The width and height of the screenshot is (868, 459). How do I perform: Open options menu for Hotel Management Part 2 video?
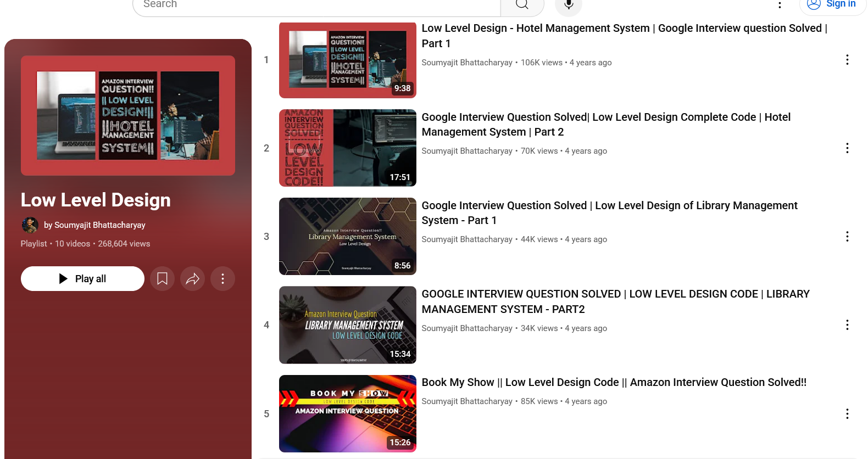pyautogui.click(x=847, y=148)
